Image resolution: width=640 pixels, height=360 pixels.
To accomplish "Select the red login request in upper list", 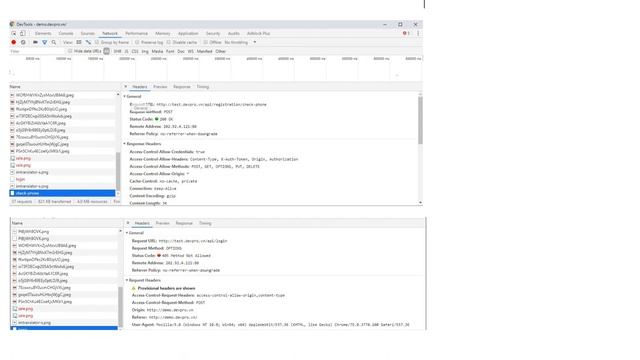I will point(62,179).
